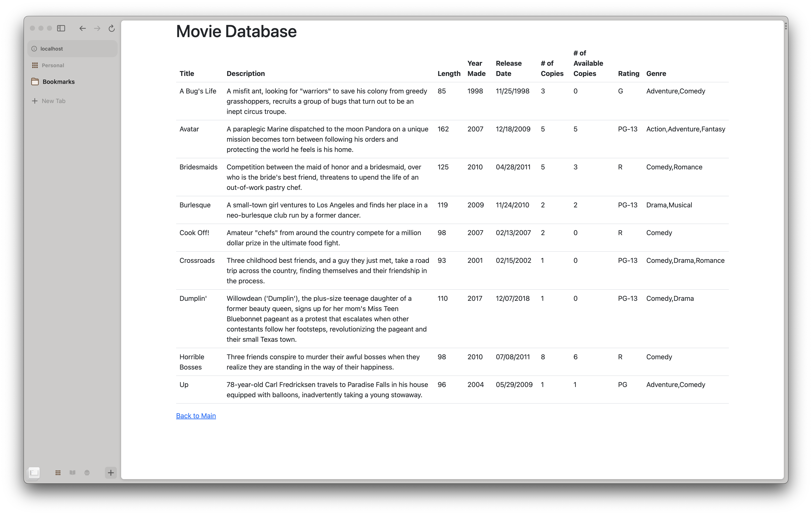Click the localhost address bar

click(72, 48)
